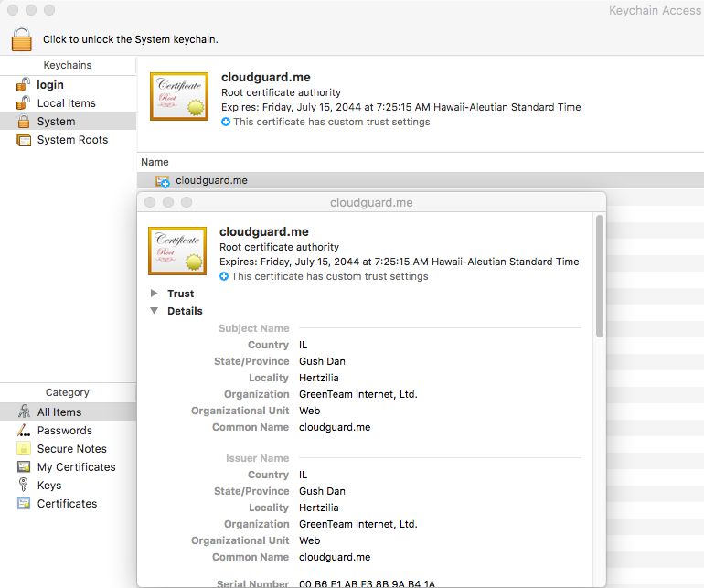Click the System Roots folder icon
The image size is (704, 588).
tap(24, 140)
